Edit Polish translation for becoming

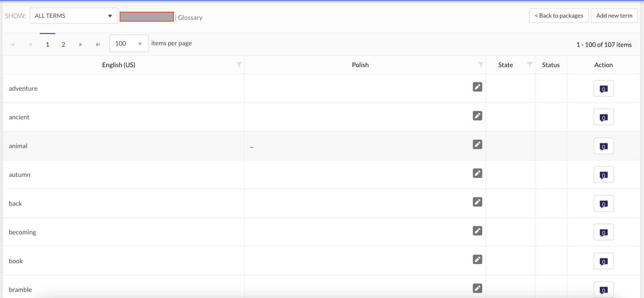pyautogui.click(x=477, y=231)
